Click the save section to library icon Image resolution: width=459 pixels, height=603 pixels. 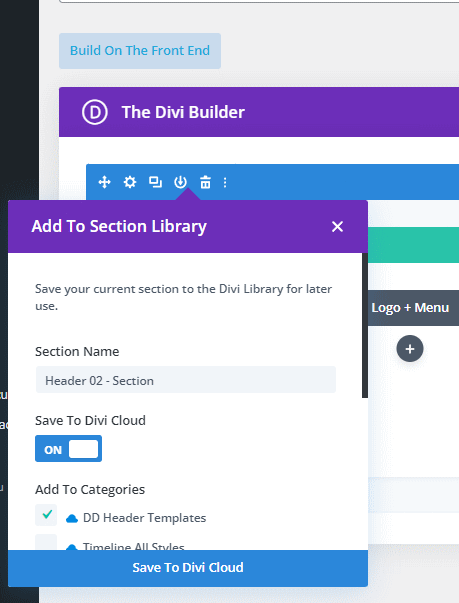pos(180,182)
